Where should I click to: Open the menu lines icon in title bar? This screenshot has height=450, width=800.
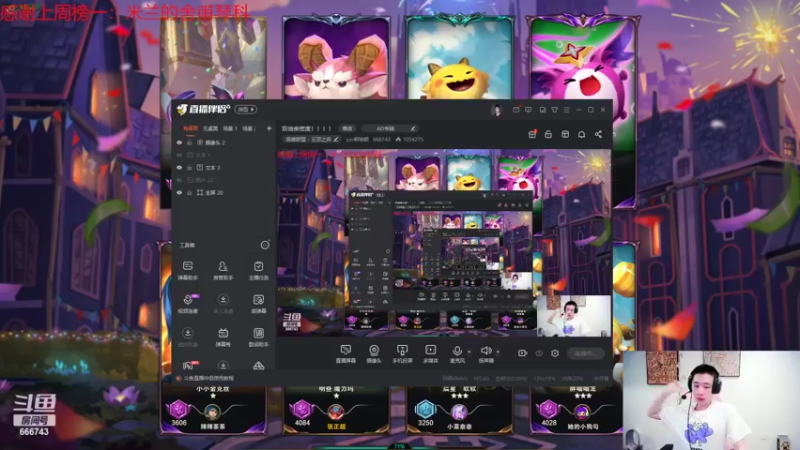(x=566, y=110)
